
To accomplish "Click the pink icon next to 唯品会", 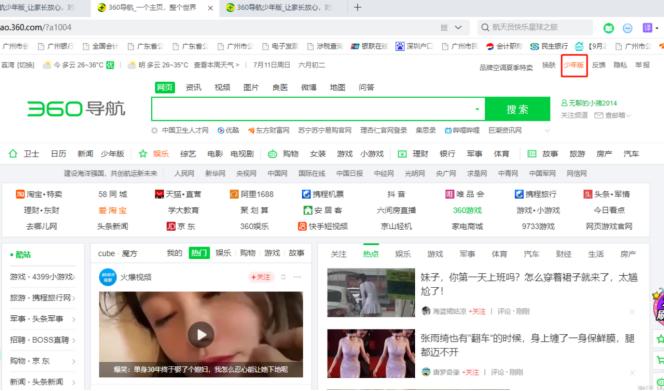I will point(449,194).
